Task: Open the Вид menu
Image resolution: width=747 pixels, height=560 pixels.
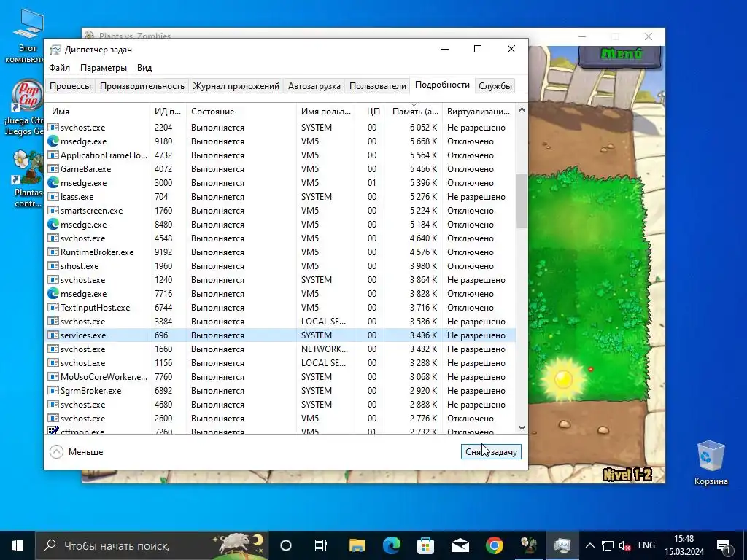Action: pyautogui.click(x=144, y=68)
